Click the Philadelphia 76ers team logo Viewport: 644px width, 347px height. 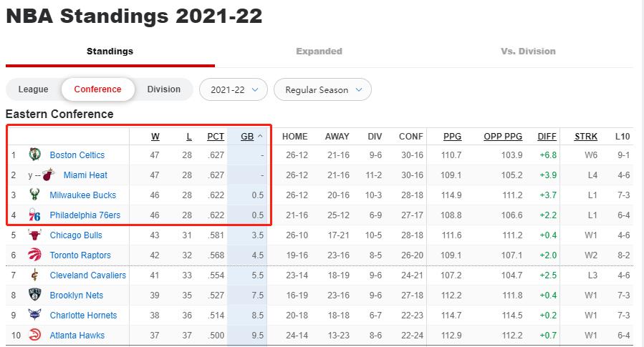[x=35, y=215]
